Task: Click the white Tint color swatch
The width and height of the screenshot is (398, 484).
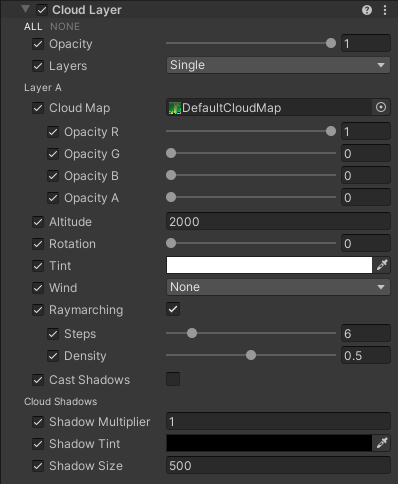Action: [x=269, y=265]
